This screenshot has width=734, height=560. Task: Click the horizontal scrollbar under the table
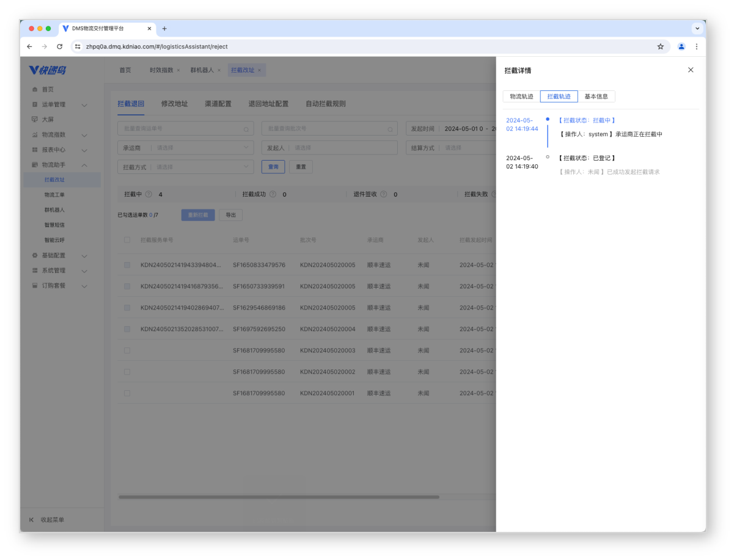coord(279,497)
